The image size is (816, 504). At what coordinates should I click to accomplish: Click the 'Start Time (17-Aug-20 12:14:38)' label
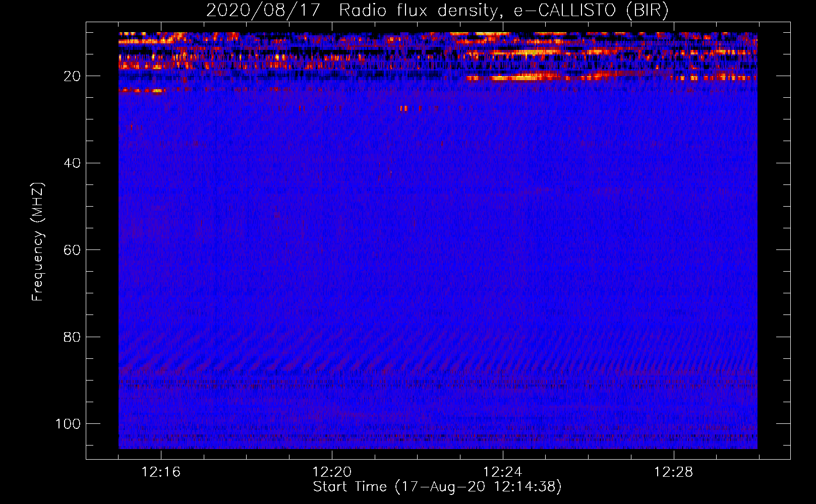[437, 487]
